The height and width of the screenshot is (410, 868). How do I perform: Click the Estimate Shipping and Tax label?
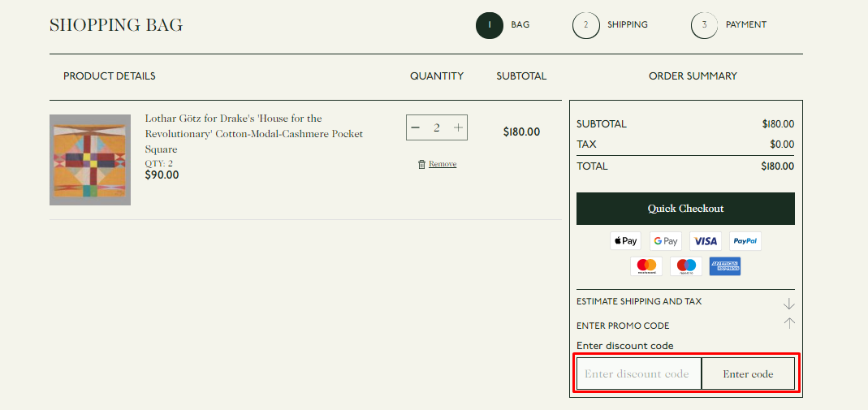[x=639, y=301]
